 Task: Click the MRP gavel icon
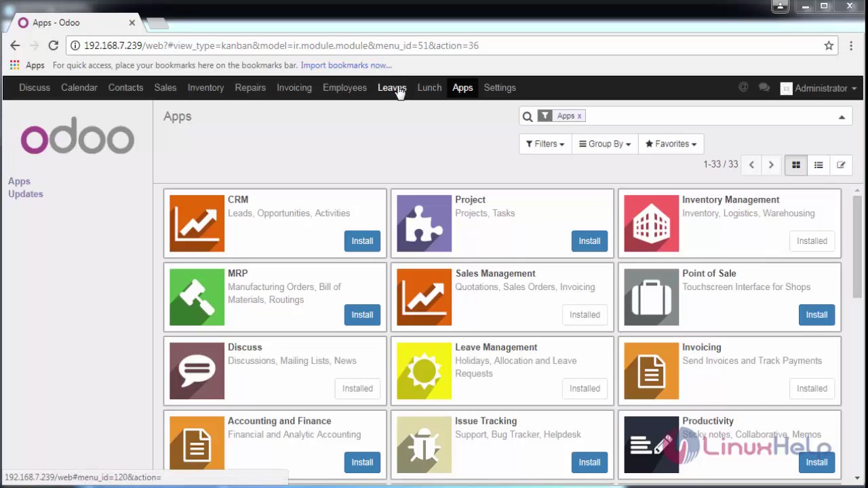pos(197,297)
